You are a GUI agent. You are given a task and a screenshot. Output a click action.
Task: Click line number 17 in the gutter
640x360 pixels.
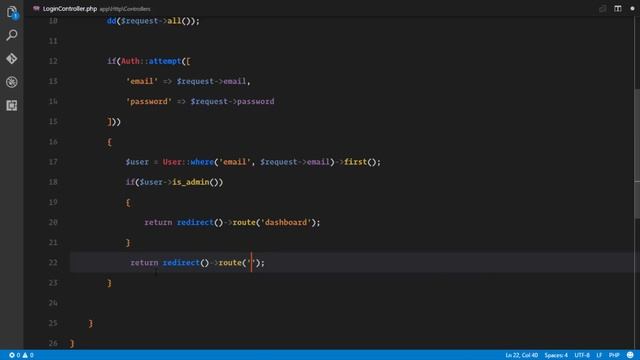coord(53,162)
